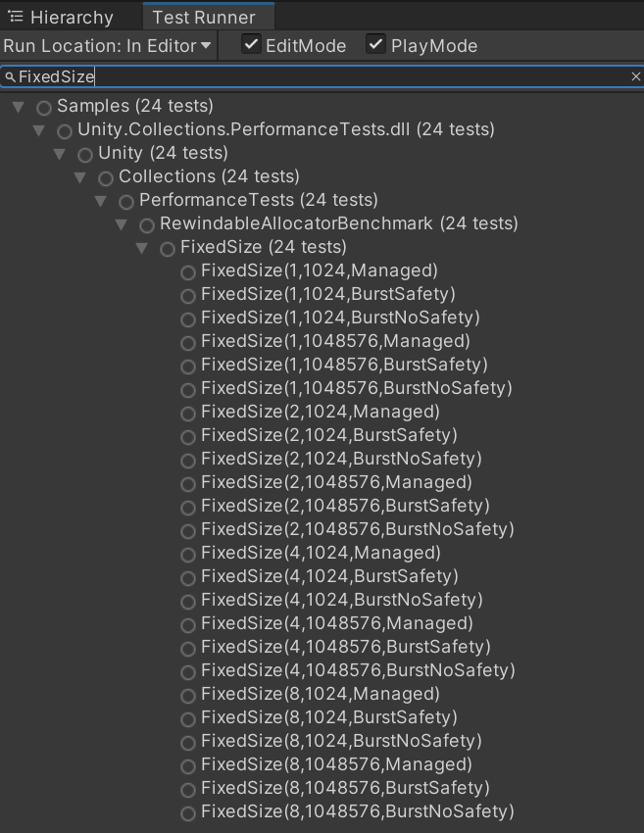The image size is (644, 833).
Task: Click the status icon for FixedSize(1,1024,Managed)
Action: [x=186, y=270]
